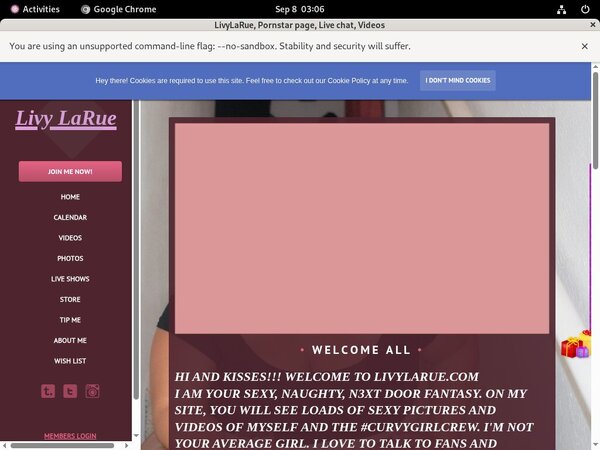
Task: Click the gift box icon
Action: pyautogui.click(x=575, y=345)
